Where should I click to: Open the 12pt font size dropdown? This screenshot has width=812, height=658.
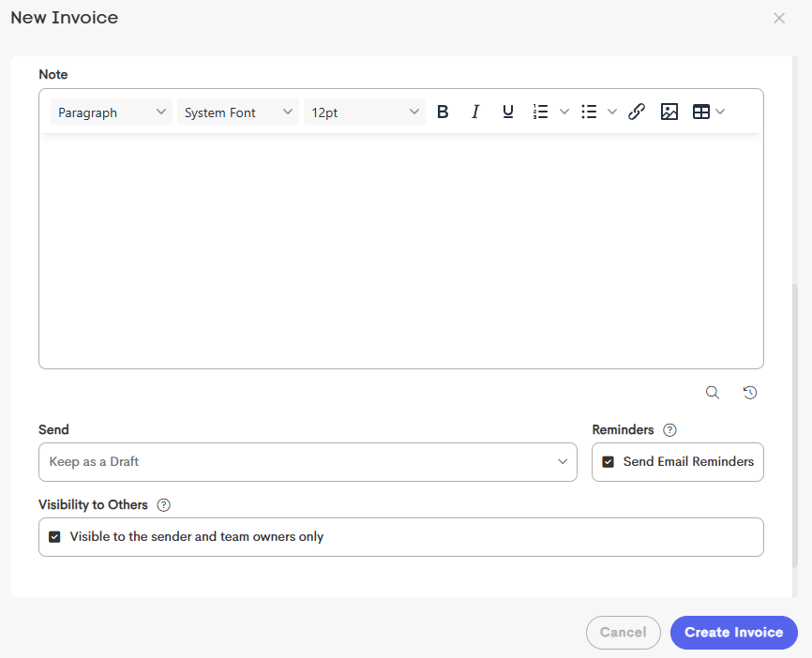pos(365,112)
